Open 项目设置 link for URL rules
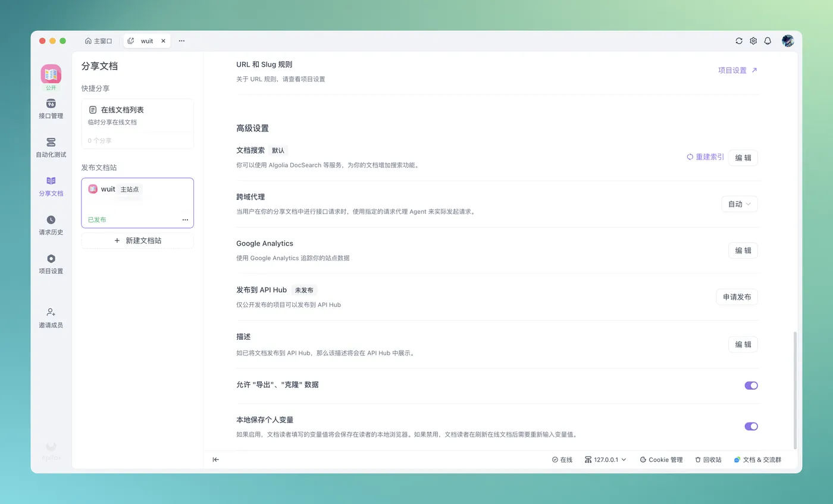 [x=738, y=70]
